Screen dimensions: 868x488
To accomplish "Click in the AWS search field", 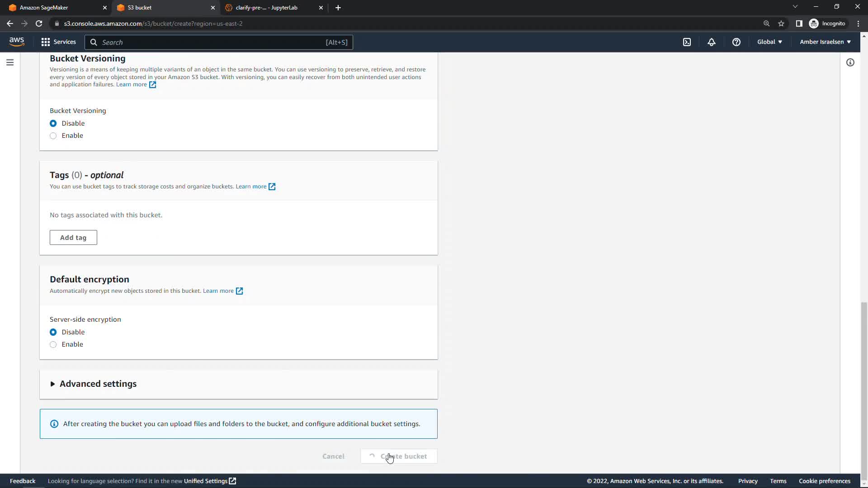I will (x=212, y=42).
